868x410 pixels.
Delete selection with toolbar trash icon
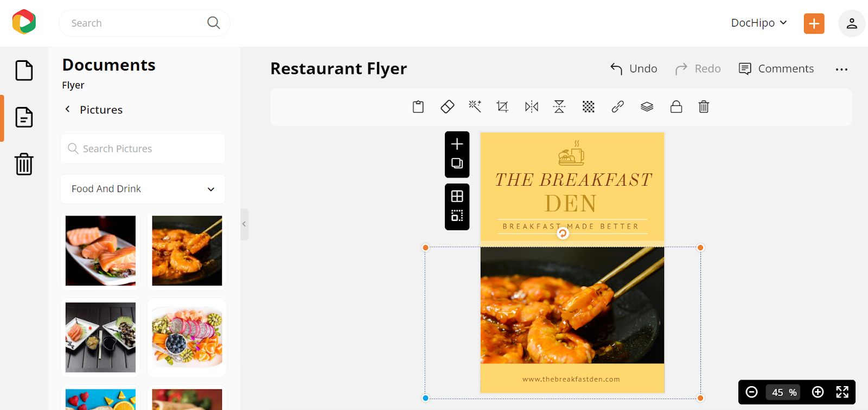pyautogui.click(x=704, y=106)
